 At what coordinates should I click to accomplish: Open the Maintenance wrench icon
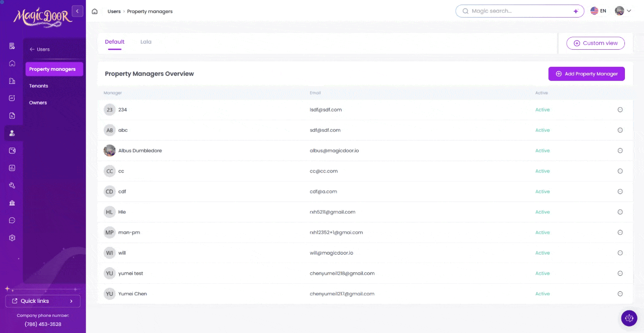click(12, 185)
